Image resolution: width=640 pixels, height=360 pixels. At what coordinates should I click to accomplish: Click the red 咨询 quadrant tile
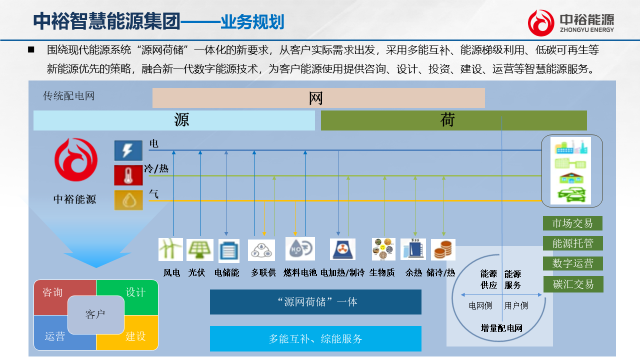click(x=52, y=293)
